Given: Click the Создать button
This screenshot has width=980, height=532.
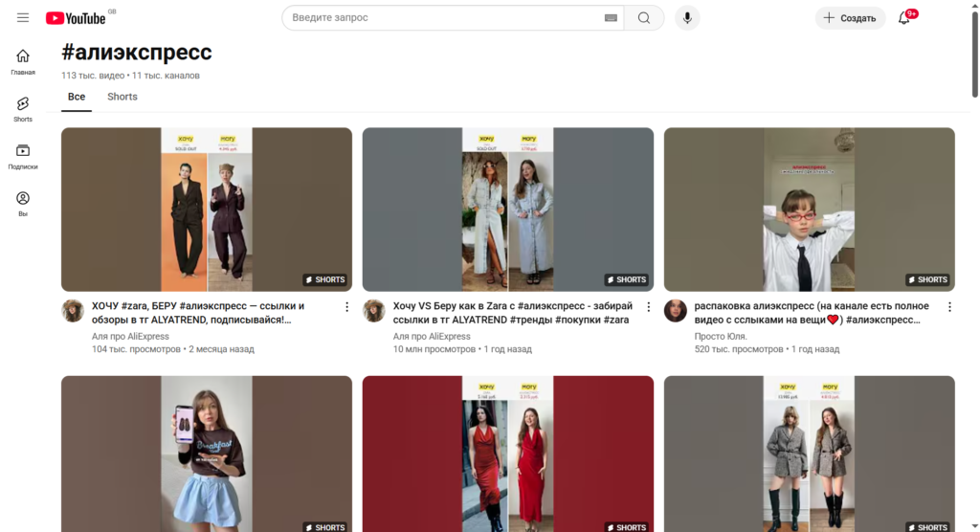Looking at the screenshot, I should (850, 18).
